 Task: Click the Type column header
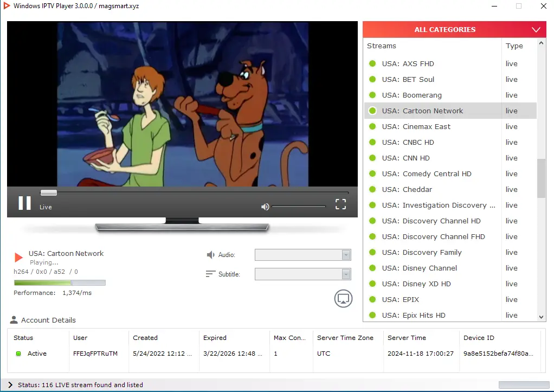pyautogui.click(x=514, y=46)
